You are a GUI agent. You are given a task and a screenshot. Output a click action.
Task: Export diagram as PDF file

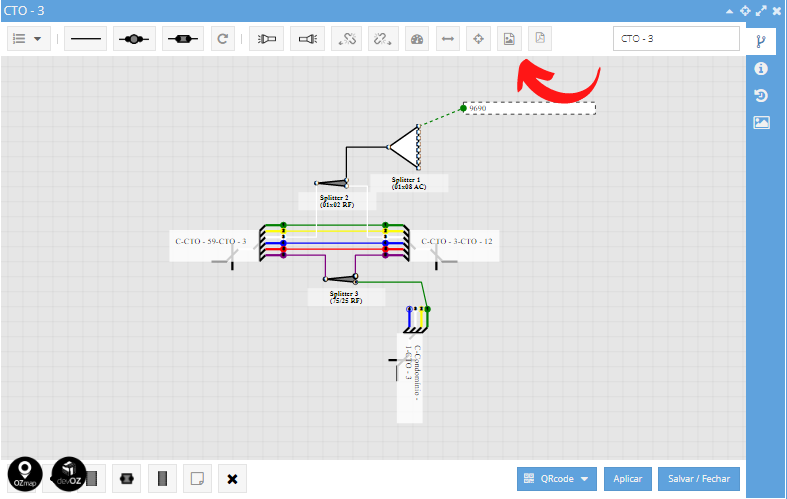coord(540,39)
